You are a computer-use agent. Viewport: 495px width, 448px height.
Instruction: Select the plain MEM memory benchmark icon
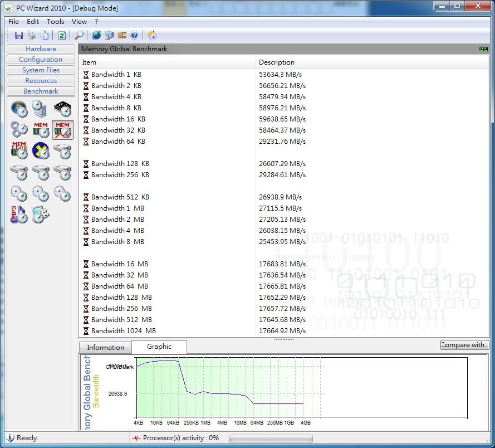41,129
